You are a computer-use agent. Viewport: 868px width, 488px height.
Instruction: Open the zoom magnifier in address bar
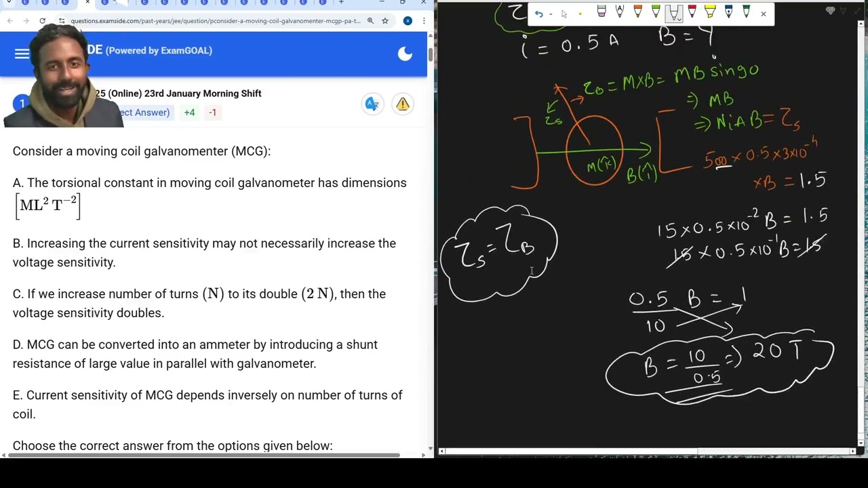(370, 21)
